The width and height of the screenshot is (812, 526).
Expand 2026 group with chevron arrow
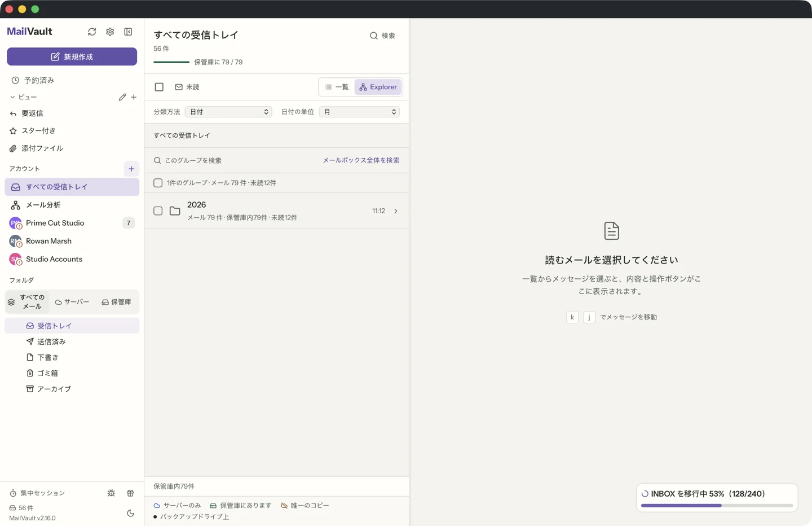396,211
